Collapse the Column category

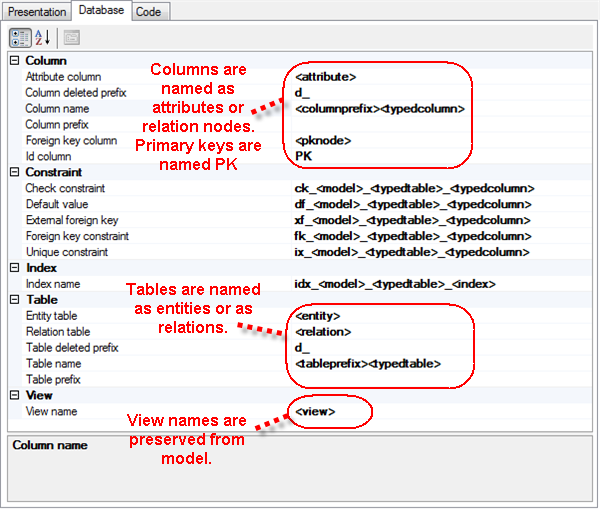[14, 61]
